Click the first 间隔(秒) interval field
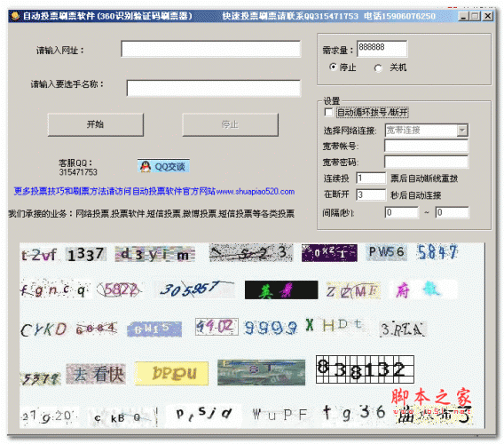The width and height of the screenshot is (504, 444). [x=402, y=212]
